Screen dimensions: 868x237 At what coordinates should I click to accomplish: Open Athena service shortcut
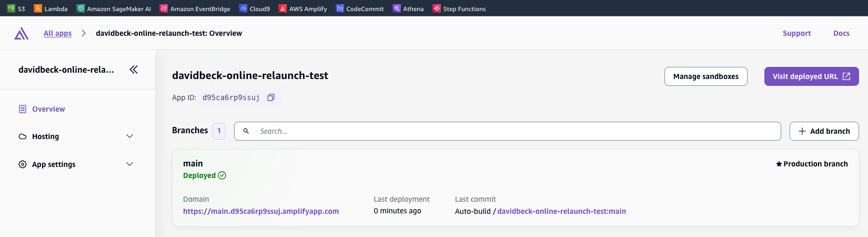click(408, 8)
